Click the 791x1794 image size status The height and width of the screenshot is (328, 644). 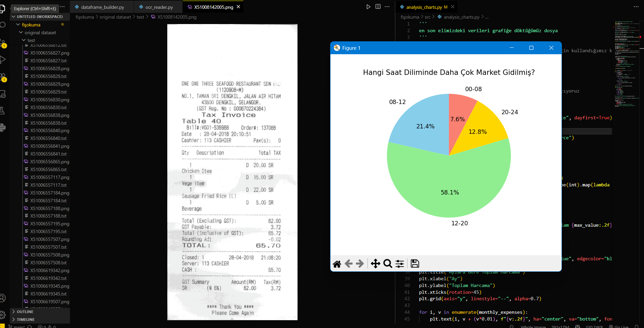(560, 327)
